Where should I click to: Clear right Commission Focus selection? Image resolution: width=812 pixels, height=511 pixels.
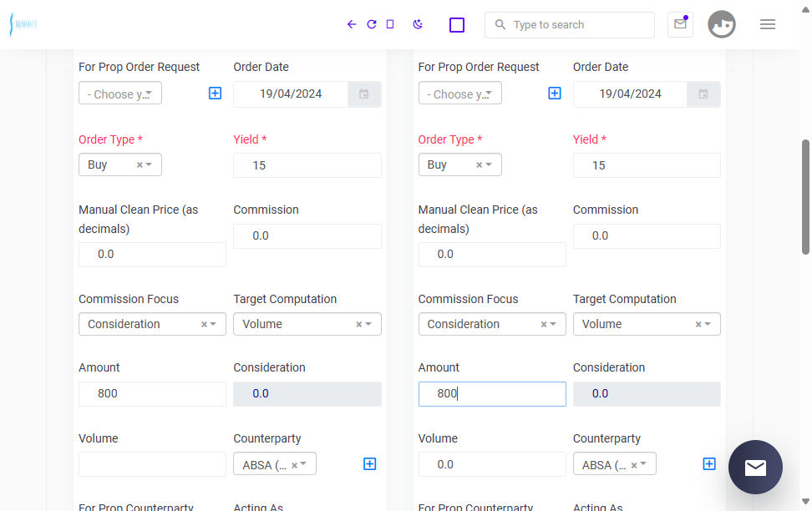tap(544, 325)
